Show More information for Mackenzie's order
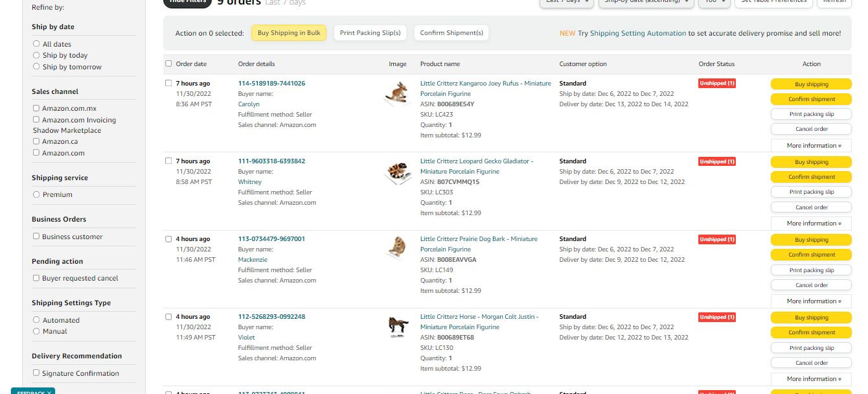The image size is (868, 394). (811, 301)
